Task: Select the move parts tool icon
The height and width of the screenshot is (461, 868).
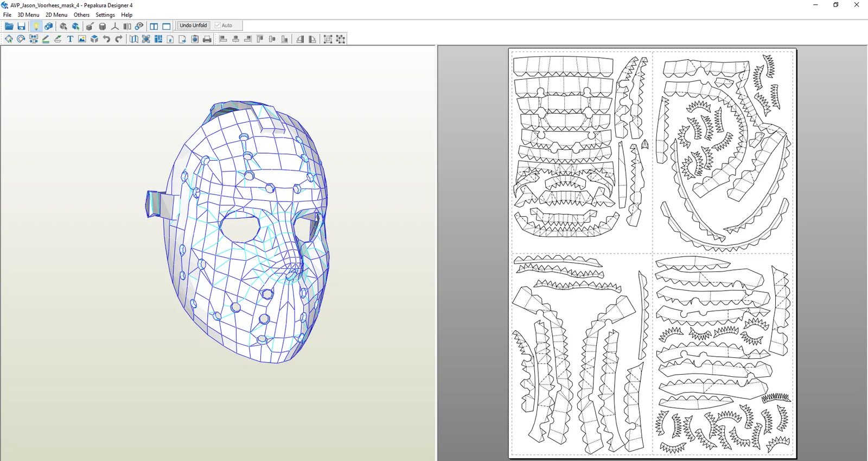Action: pos(9,39)
